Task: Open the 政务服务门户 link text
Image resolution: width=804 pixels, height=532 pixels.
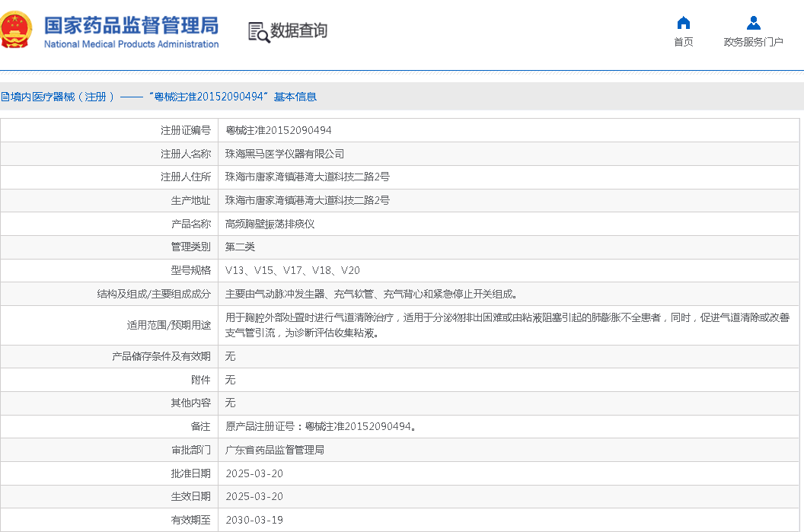Action: coord(753,42)
